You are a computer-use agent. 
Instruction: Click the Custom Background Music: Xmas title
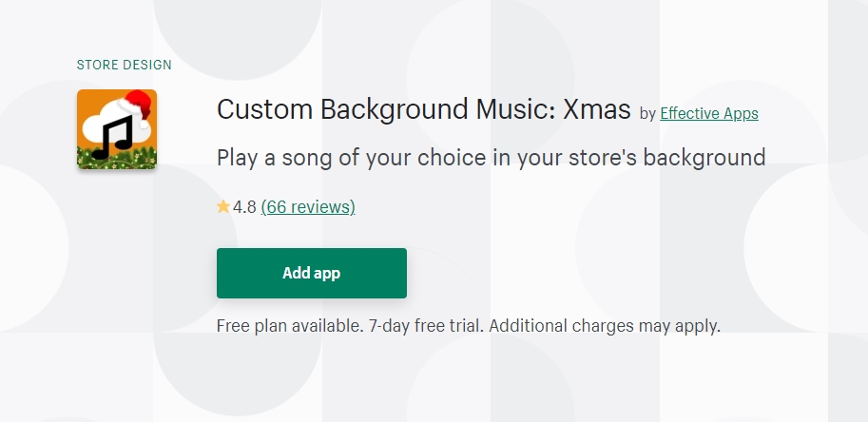coord(423,109)
